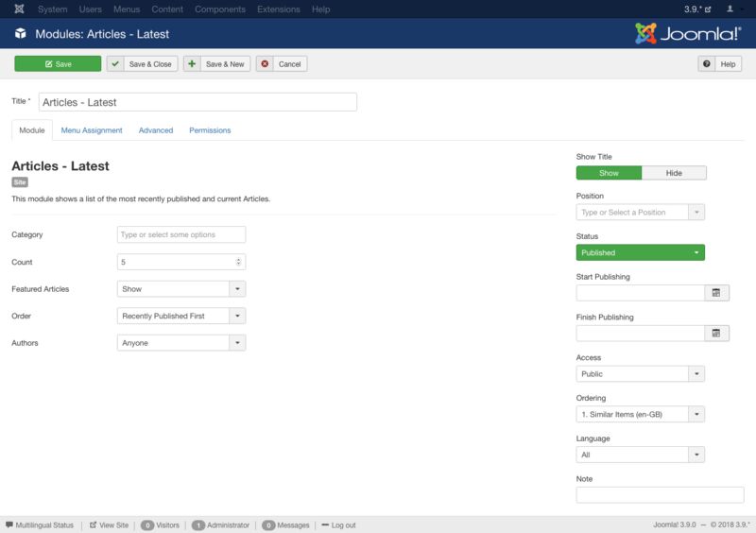This screenshot has height=533, width=756.
Task: Click the plus icon for Save & New
Action: (x=192, y=63)
